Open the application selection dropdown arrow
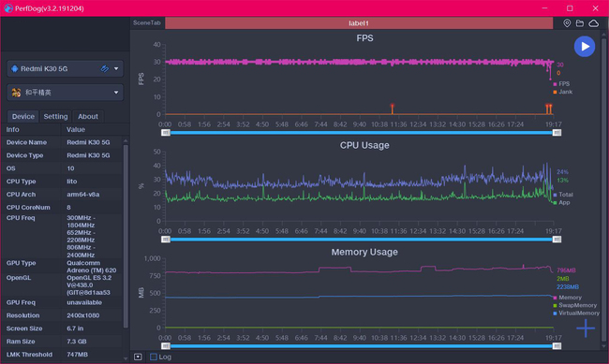 click(116, 93)
